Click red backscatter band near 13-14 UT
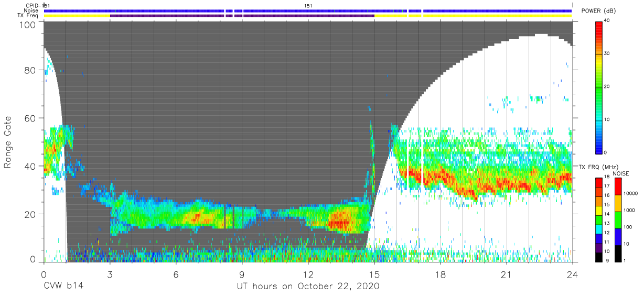Image resolution: width=644 pixels, height=297 pixels. point(338,223)
